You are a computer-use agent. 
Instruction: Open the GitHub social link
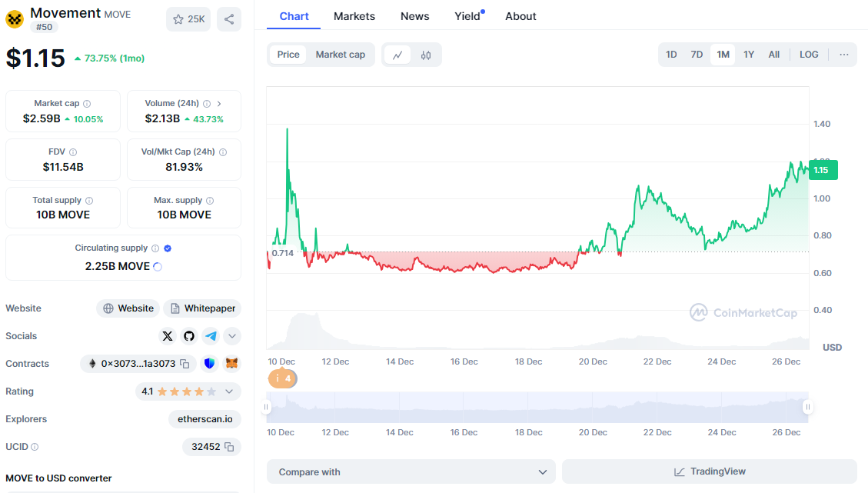click(x=189, y=335)
